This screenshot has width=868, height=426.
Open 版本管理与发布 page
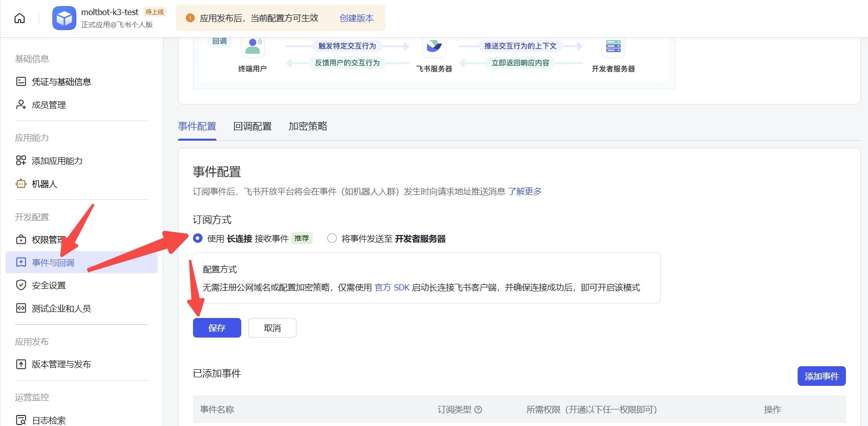point(61,364)
